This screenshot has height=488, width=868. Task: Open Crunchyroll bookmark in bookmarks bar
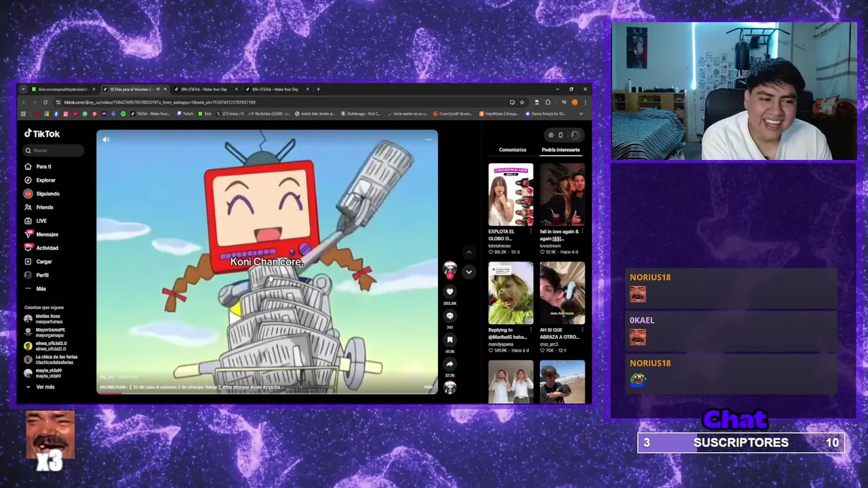[x=453, y=114]
